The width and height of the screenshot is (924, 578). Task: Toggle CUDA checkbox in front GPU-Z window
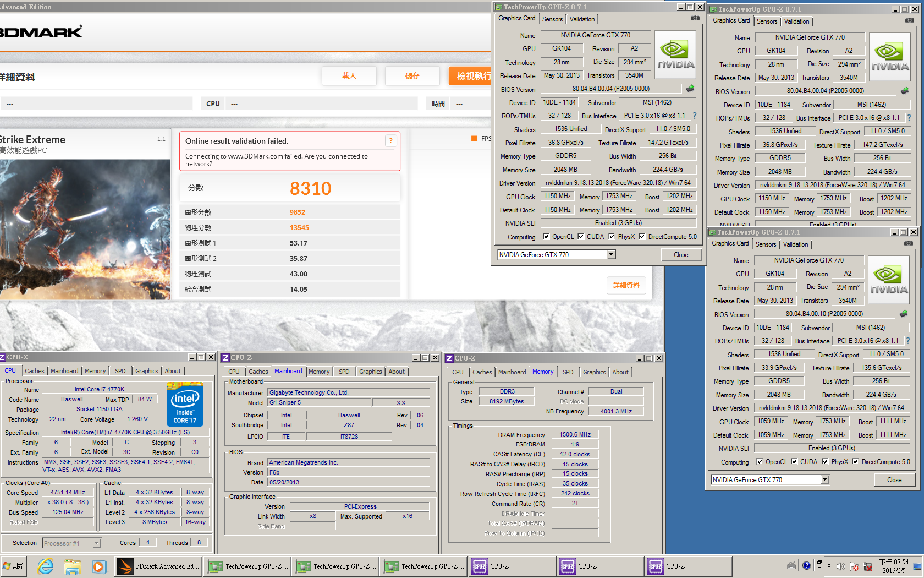coord(581,237)
